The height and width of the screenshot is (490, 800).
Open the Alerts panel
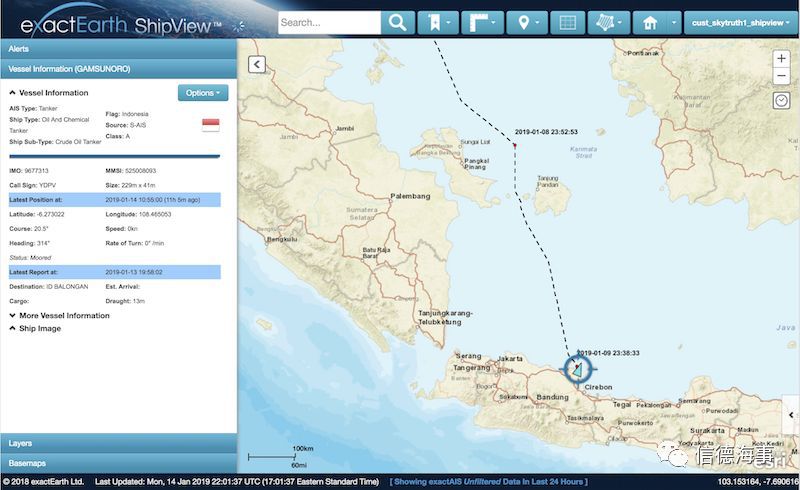point(119,49)
